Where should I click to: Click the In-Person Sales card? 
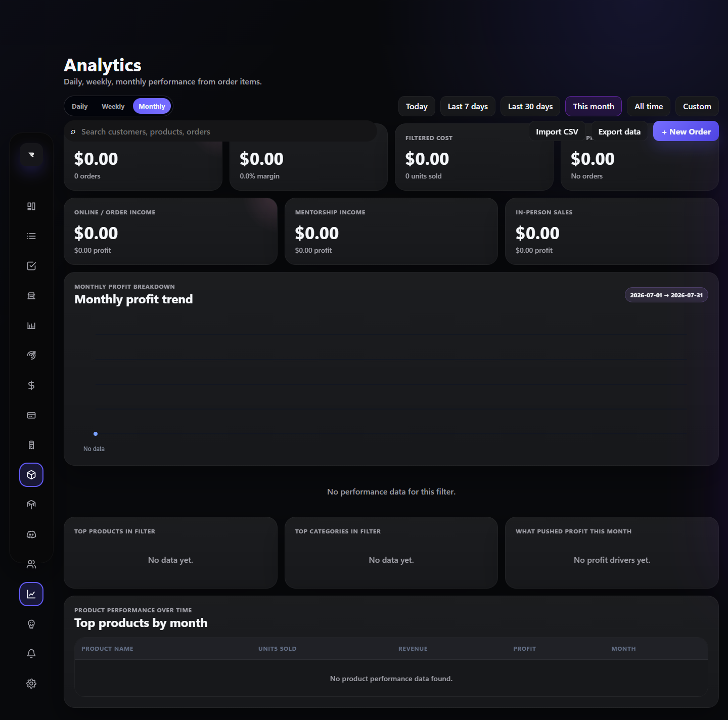coord(612,232)
